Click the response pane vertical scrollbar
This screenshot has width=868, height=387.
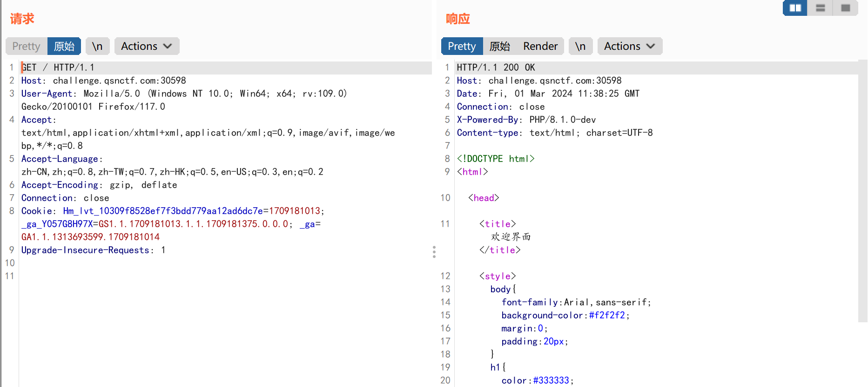[x=863, y=191]
